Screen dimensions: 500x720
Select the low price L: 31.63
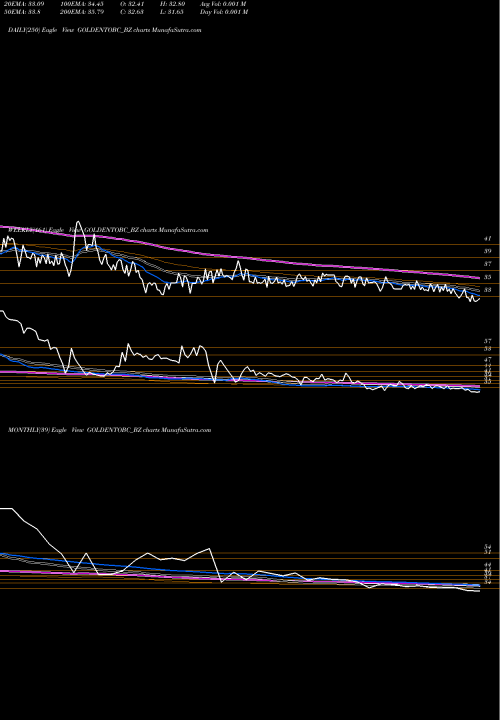pos(172,12)
